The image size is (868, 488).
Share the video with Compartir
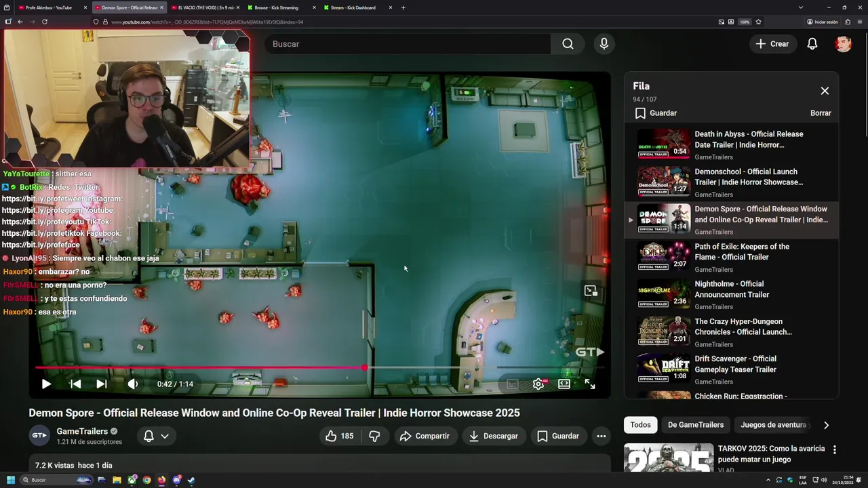click(x=425, y=436)
